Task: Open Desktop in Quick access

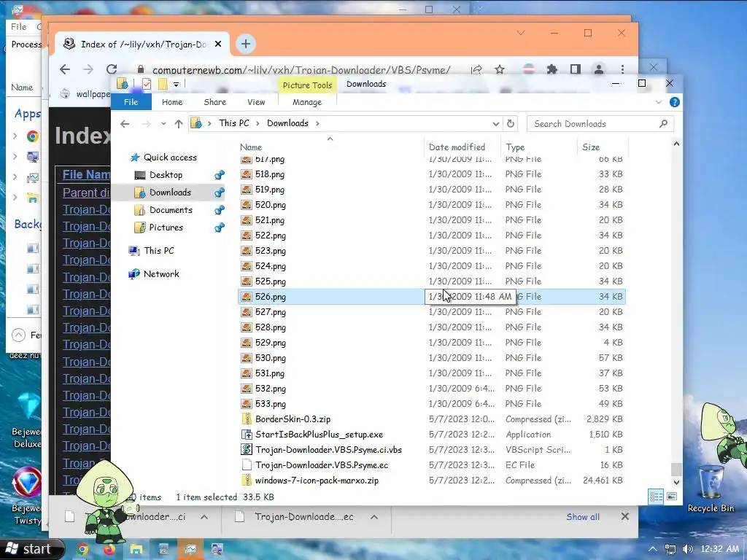Action: (x=166, y=175)
